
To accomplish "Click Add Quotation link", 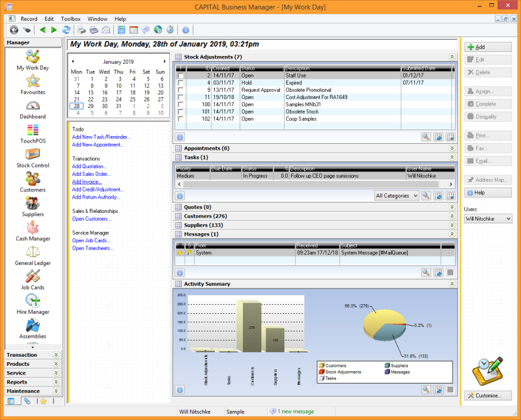I will click(x=89, y=167).
